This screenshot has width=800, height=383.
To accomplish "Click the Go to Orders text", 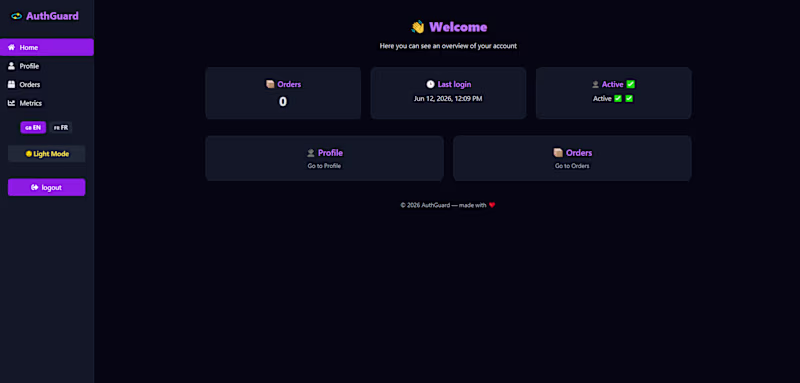I will tap(572, 166).
